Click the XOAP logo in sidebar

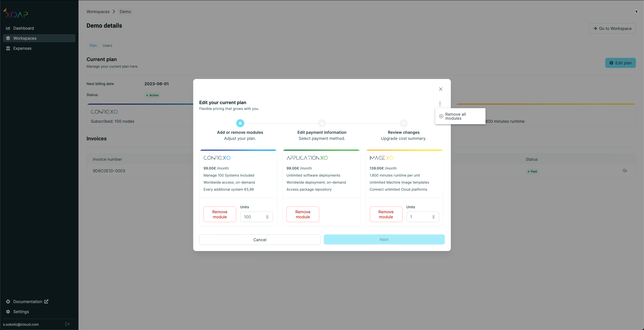pos(16,13)
